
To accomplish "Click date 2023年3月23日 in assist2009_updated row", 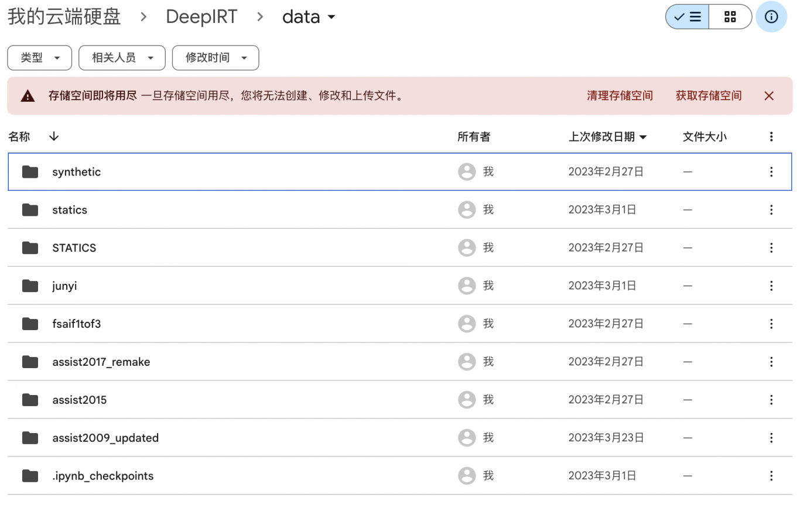I will (606, 438).
